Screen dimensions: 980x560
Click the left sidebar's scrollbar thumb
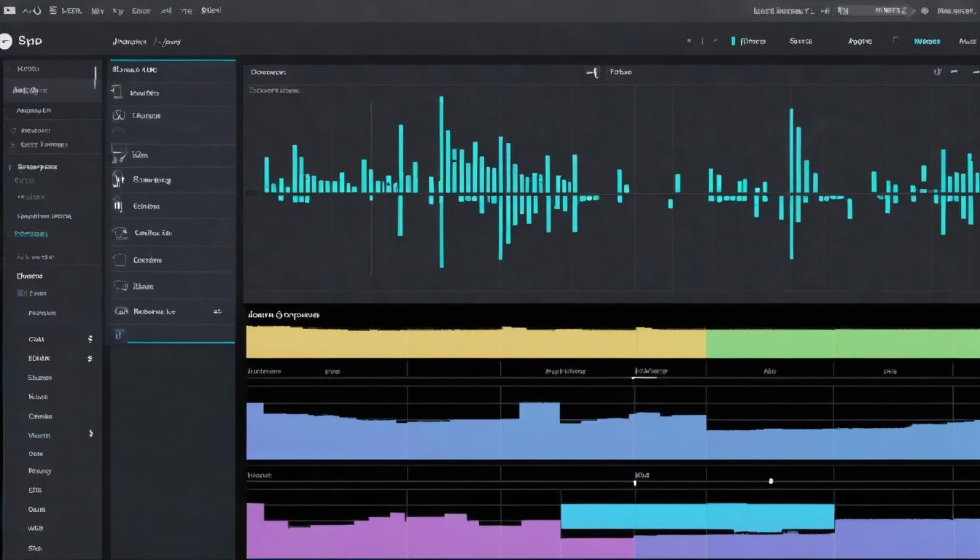[x=95, y=77]
